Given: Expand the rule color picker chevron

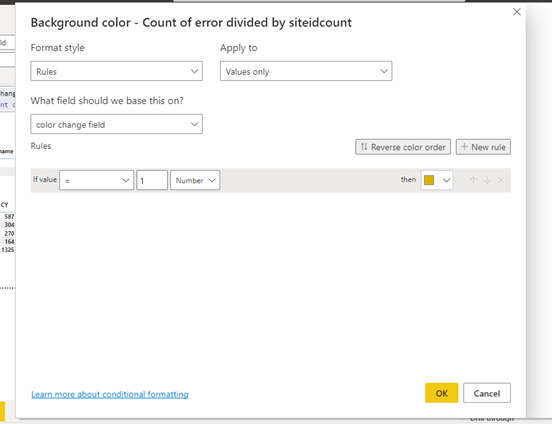Looking at the screenshot, I should coord(446,180).
